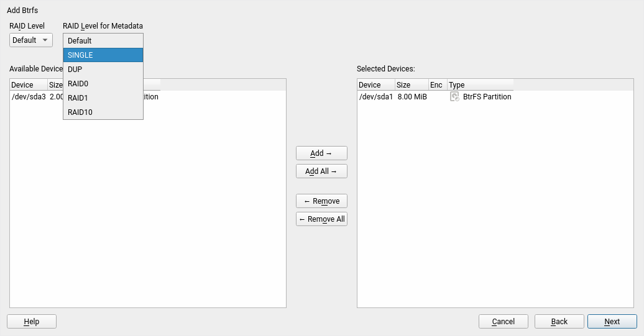Screen dimensions: 644x336
Task: Select /dev/sda1 in Selected Devices
Action: [x=376, y=97]
